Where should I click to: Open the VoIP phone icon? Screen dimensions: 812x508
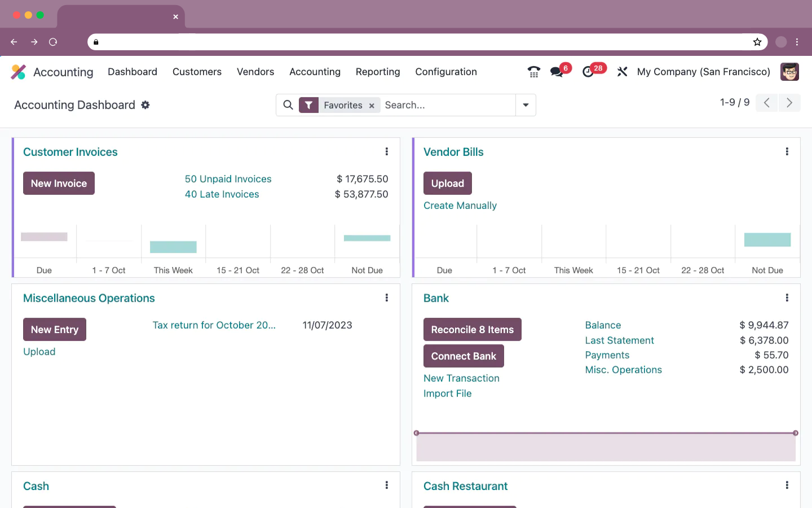tap(533, 72)
